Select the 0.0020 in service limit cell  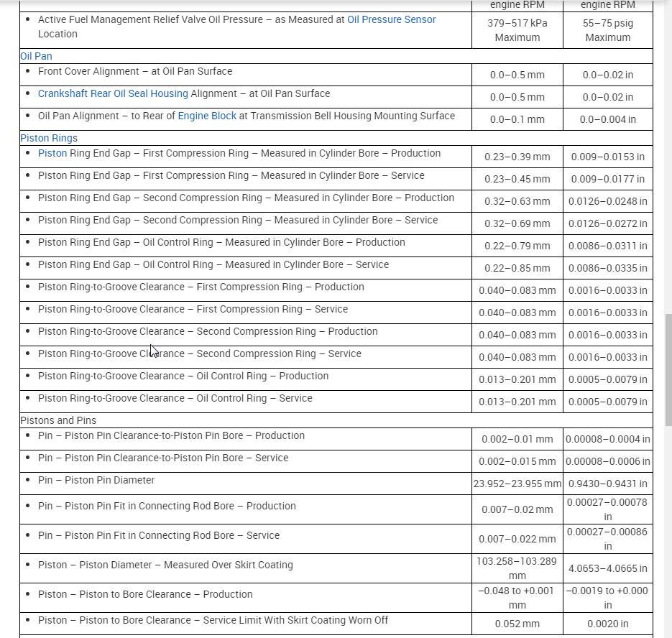pos(608,624)
